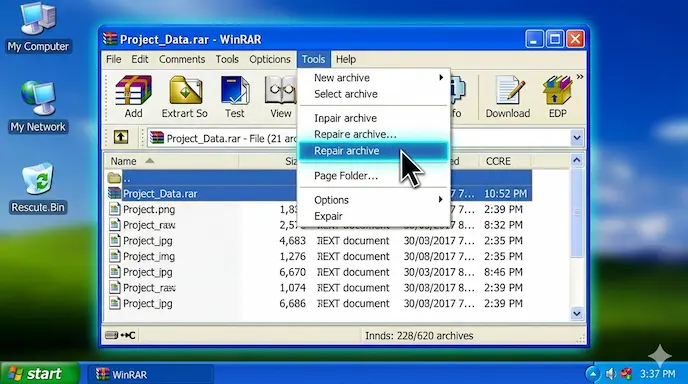Click the 8:32 PM time cell
This screenshot has height=384, width=688.
click(503, 225)
